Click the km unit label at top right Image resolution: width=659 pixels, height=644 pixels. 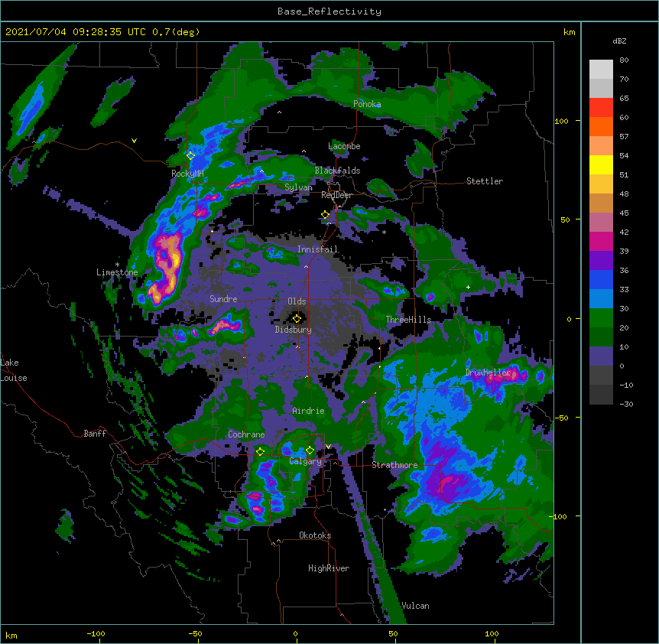pyautogui.click(x=569, y=32)
